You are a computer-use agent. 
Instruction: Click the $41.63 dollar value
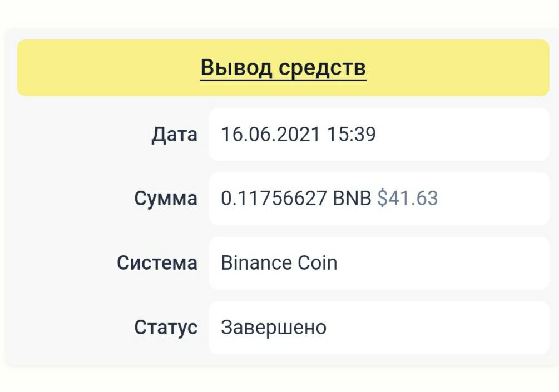pyautogui.click(x=408, y=199)
